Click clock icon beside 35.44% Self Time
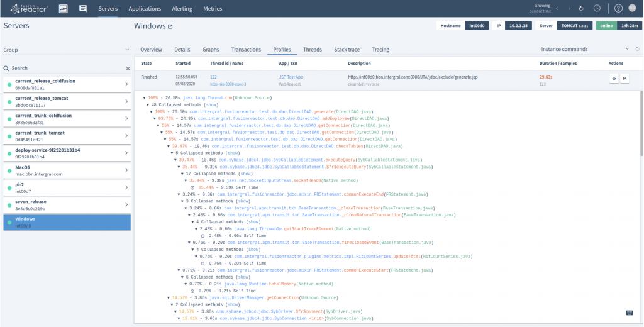 (192, 188)
